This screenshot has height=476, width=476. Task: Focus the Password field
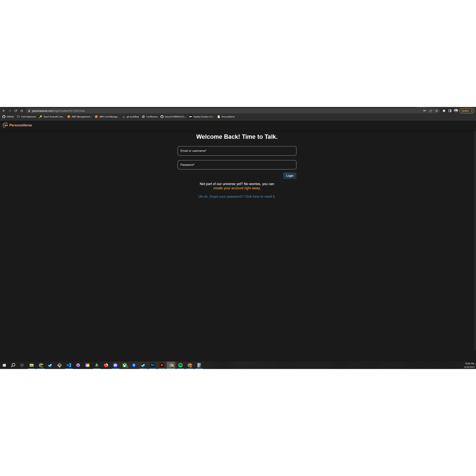pos(237,165)
